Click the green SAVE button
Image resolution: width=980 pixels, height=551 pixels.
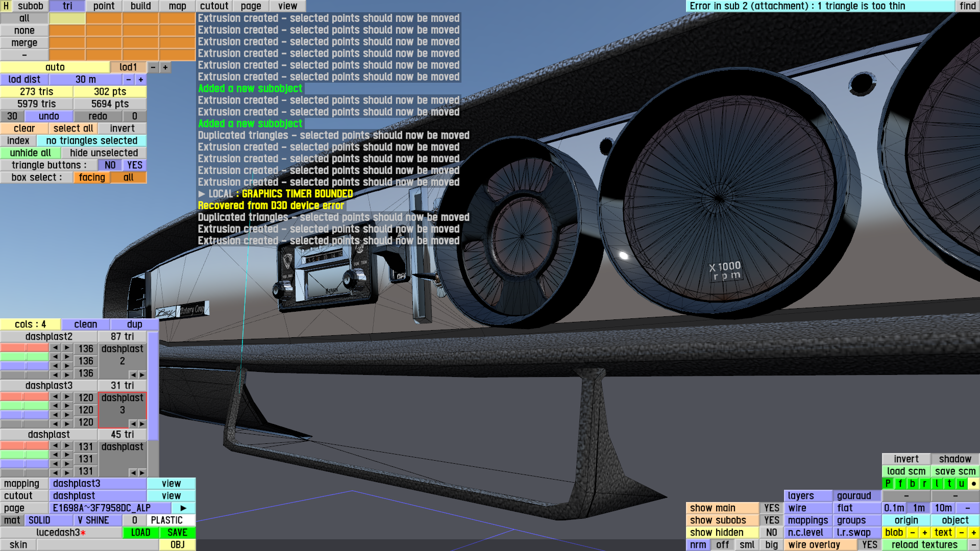click(x=177, y=532)
